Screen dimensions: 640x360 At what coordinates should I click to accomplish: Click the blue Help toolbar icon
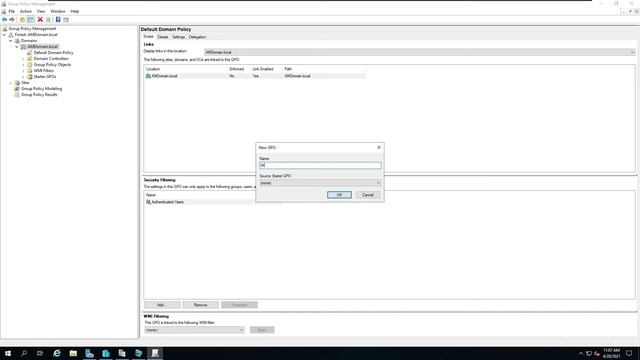pyautogui.click(x=58, y=20)
